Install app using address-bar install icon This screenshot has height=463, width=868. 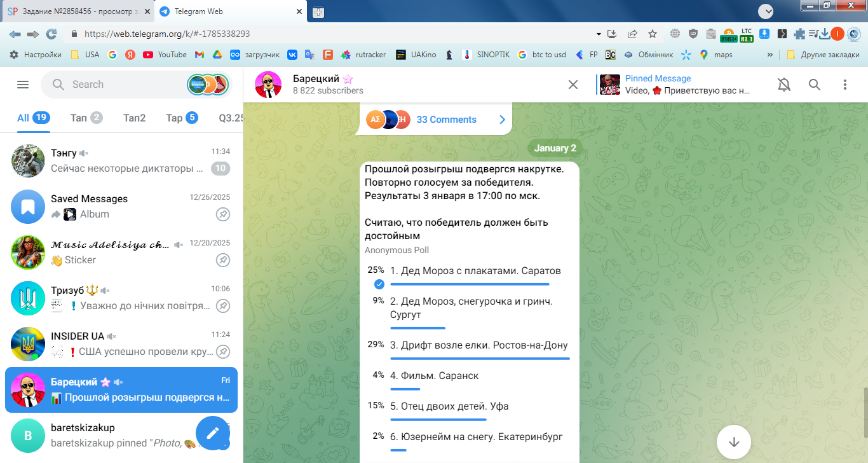[613, 34]
